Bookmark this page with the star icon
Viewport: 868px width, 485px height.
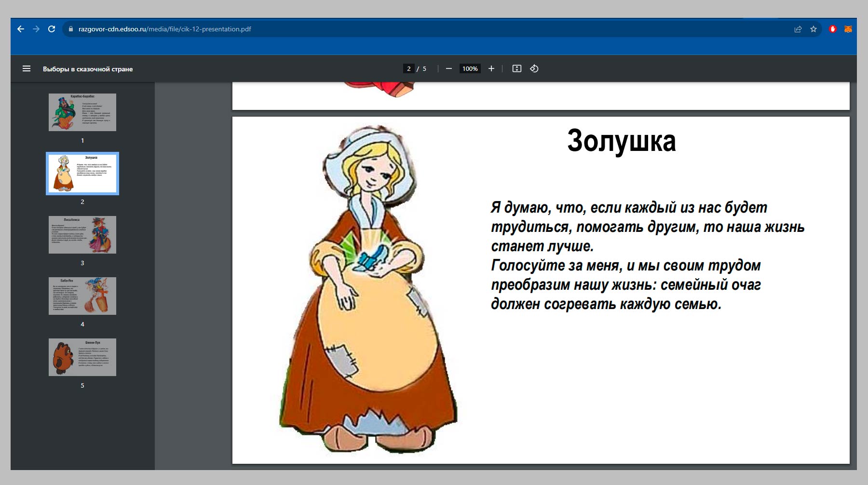[814, 29]
